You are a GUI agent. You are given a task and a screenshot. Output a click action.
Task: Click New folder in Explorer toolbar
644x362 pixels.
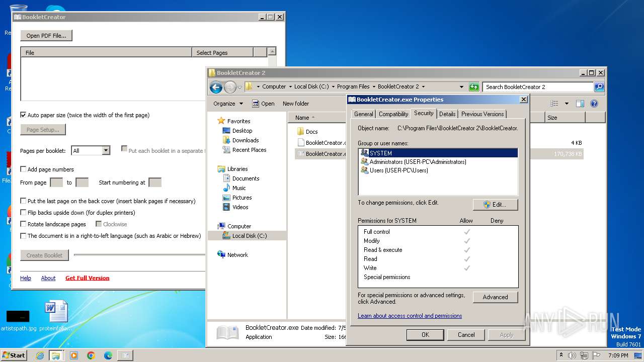point(296,104)
